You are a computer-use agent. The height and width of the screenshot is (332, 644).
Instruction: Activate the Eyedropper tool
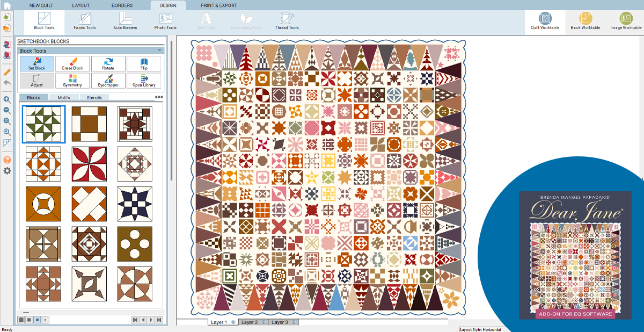pyautogui.click(x=108, y=81)
